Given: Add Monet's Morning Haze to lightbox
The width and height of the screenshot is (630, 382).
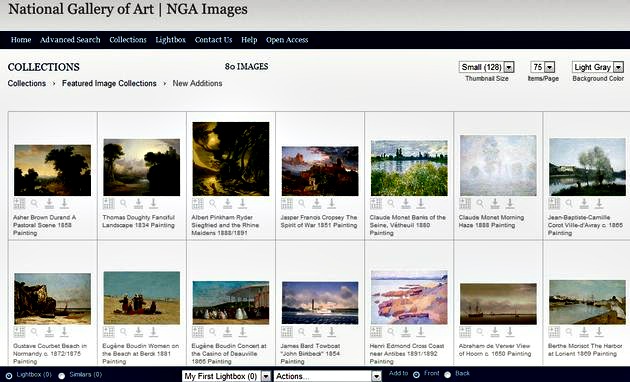Looking at the screenshot, I should point(465,204).
